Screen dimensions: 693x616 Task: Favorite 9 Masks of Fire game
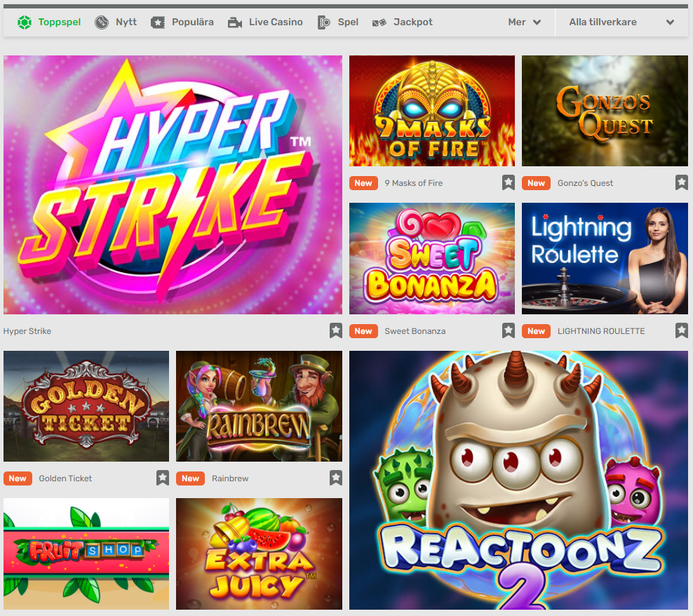pyautogui.click(x=509, y=182)
